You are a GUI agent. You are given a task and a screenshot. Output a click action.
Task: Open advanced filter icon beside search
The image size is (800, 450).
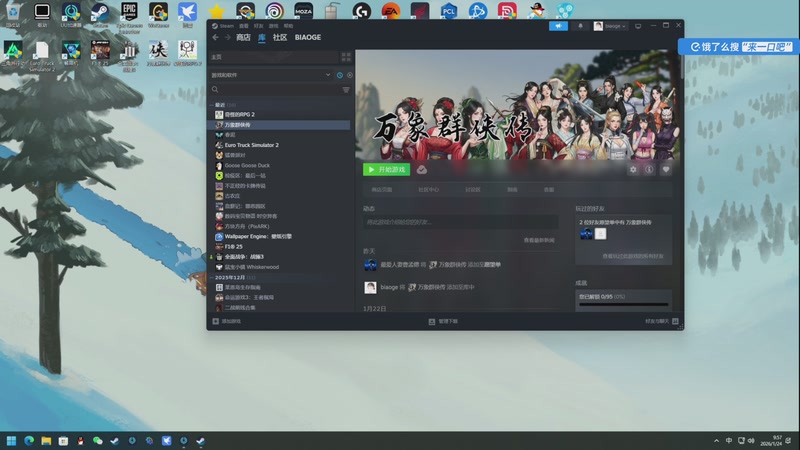(x=346, y=90)
